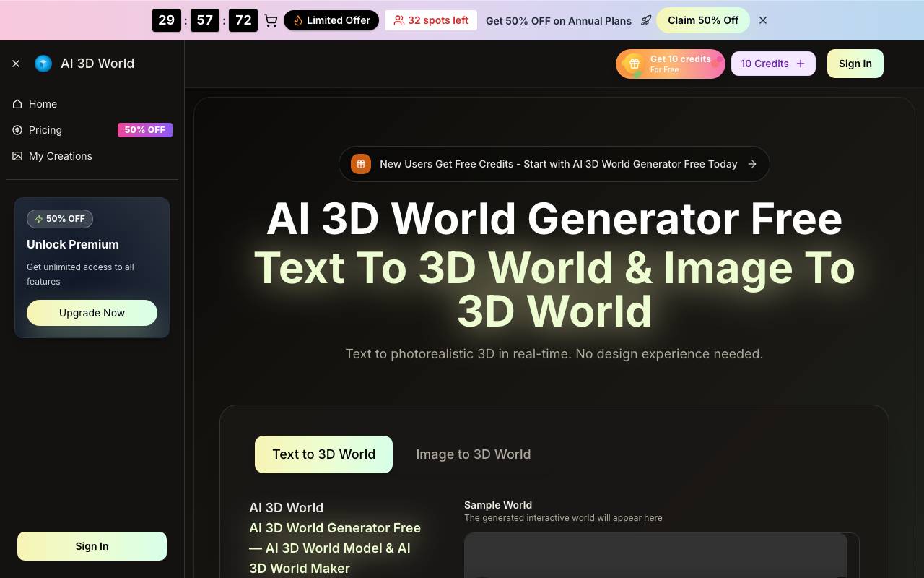Screen dimensions: 924x578
Task: Click the Upgrade Now button
Action: 92,313
